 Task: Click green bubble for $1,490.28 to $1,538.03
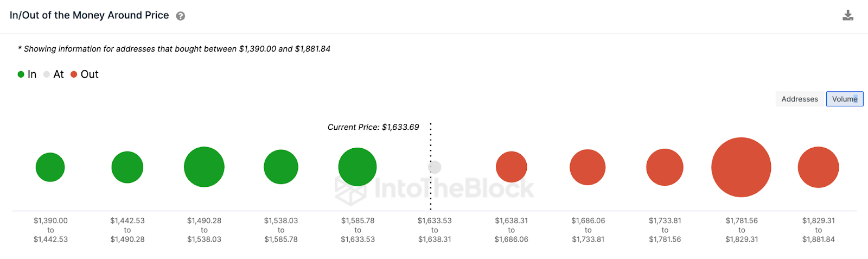tap(204, 167)
